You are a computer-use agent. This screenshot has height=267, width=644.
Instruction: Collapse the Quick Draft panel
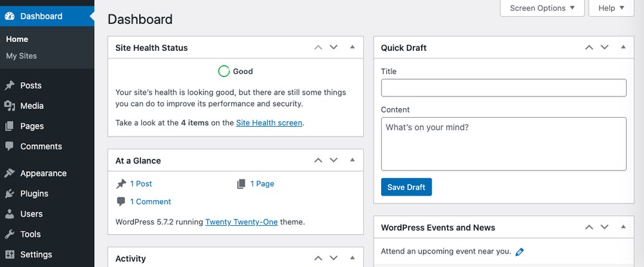[623, 47]
